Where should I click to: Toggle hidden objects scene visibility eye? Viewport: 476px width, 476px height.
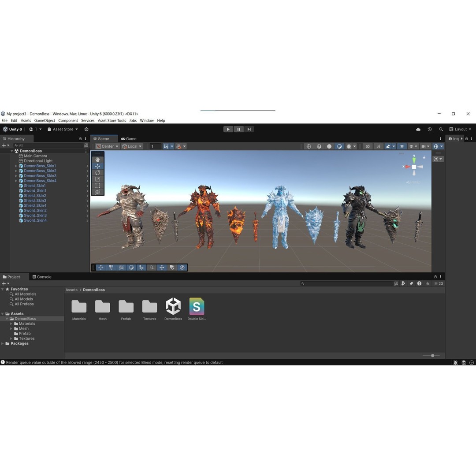[x=402, y=146]
